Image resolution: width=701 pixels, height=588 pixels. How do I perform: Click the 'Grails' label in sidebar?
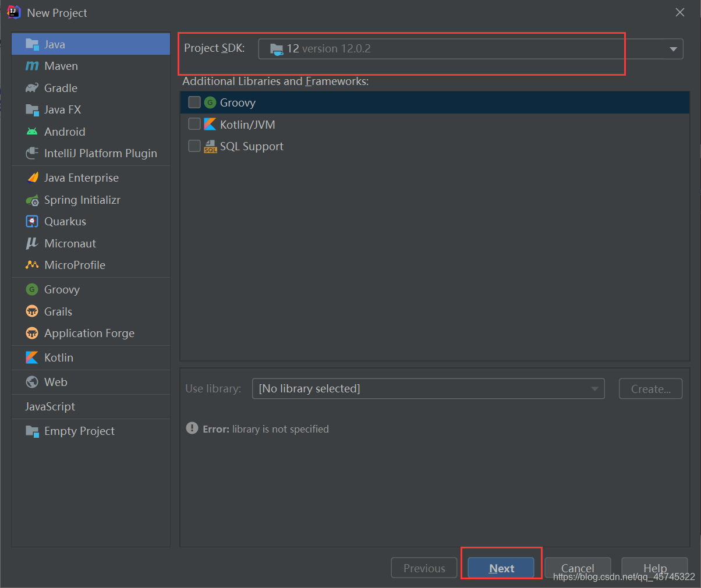click(x=58, y=311)
